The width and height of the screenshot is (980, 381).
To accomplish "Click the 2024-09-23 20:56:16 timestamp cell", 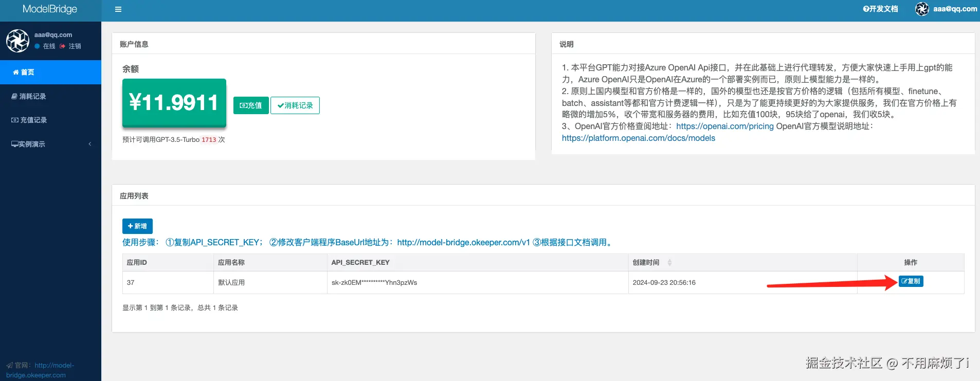I will [x=742, y=282].
